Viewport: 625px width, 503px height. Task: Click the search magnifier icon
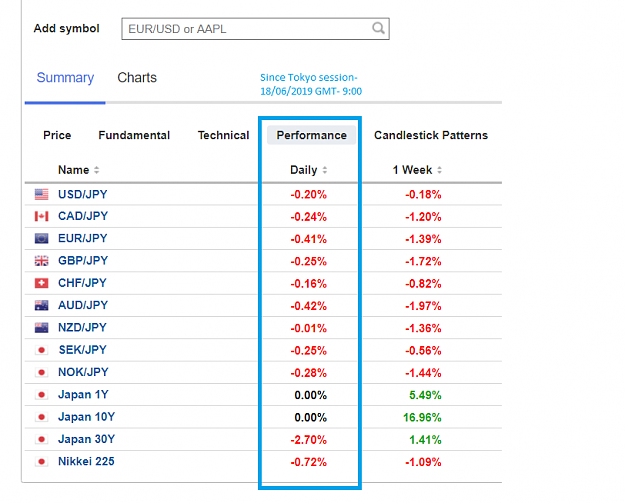(378, 28)
